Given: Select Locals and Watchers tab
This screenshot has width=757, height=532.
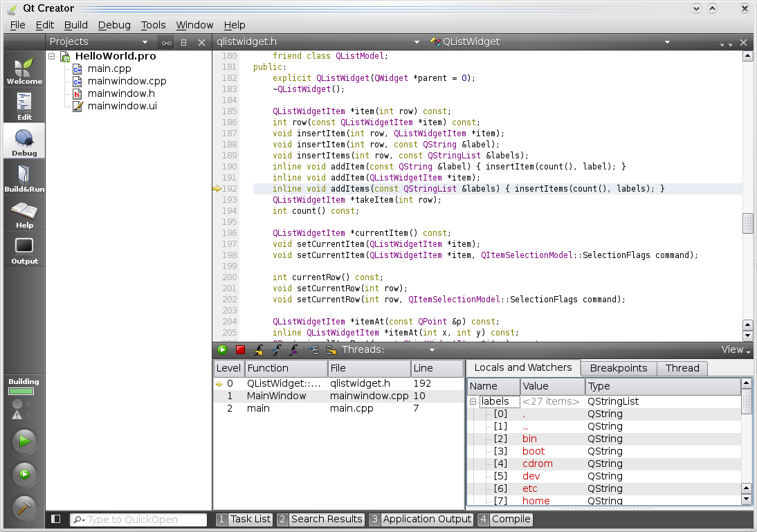Looking at the screenshot, I should click(523, 367).
